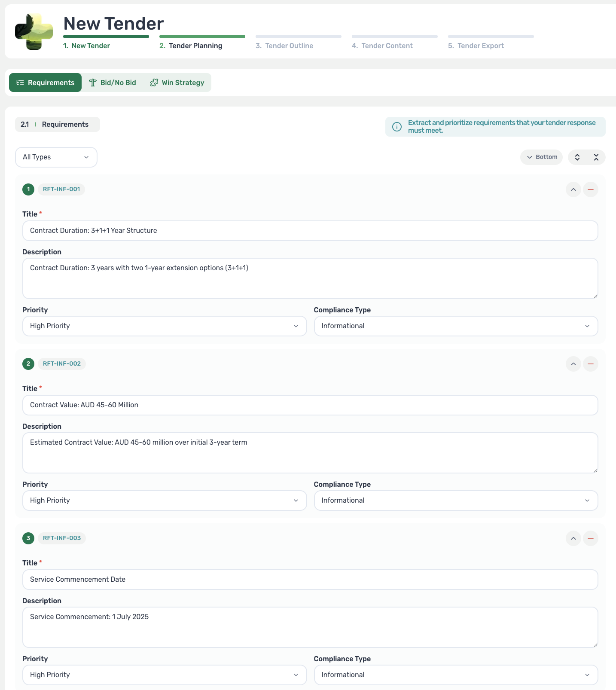Click the info icon beside the help text
The height and width of the screenshot is (690, 616).
(x=397, y=127)
